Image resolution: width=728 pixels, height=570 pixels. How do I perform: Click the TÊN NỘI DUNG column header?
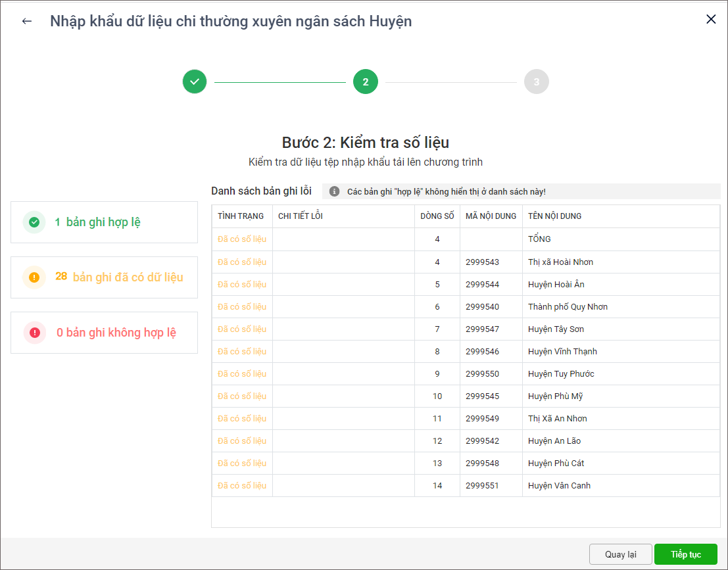pyautogui.click(x=554, y=216)
